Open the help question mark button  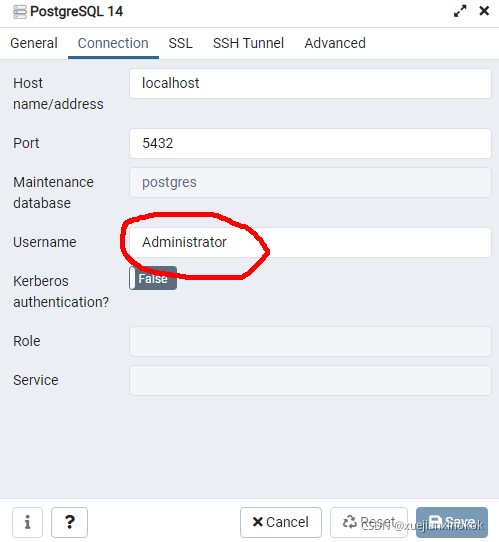click(69, 522)
